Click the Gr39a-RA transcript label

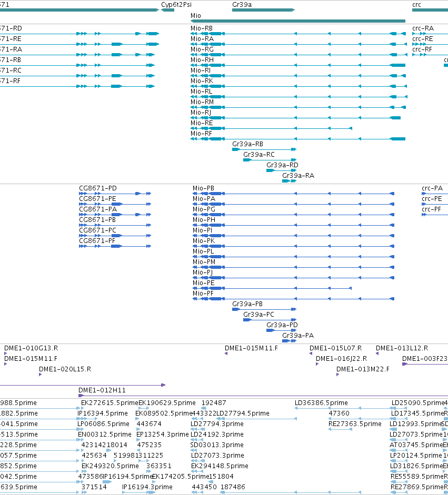click(x=298, y=176)
